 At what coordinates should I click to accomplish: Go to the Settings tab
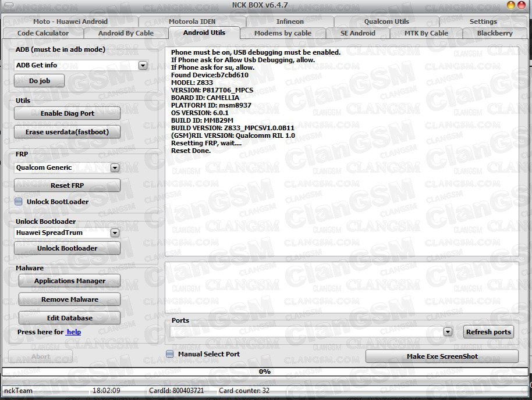[483, 22]
